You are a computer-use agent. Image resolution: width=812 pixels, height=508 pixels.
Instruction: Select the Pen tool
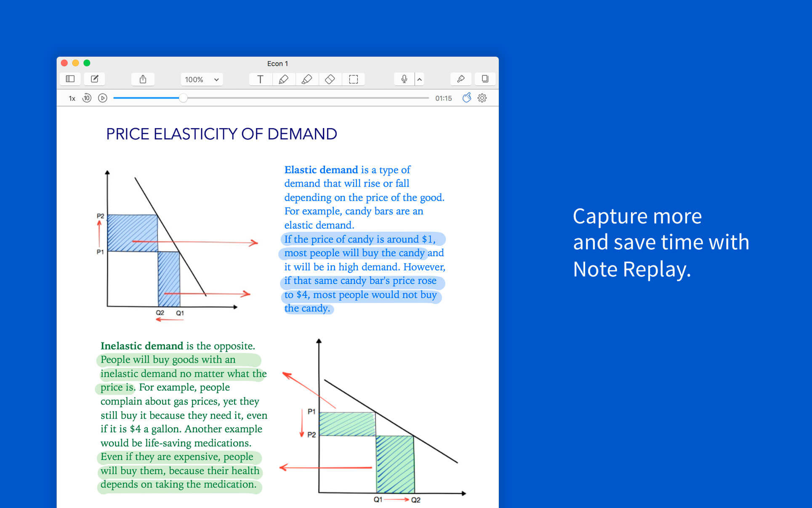(x=283, y=79)
